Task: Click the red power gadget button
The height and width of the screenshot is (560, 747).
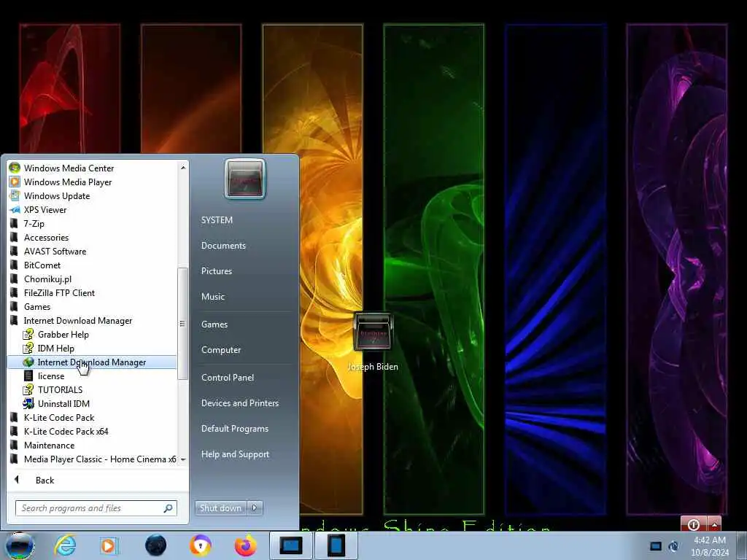Action: pyautogui.click(x=694, y=524)
